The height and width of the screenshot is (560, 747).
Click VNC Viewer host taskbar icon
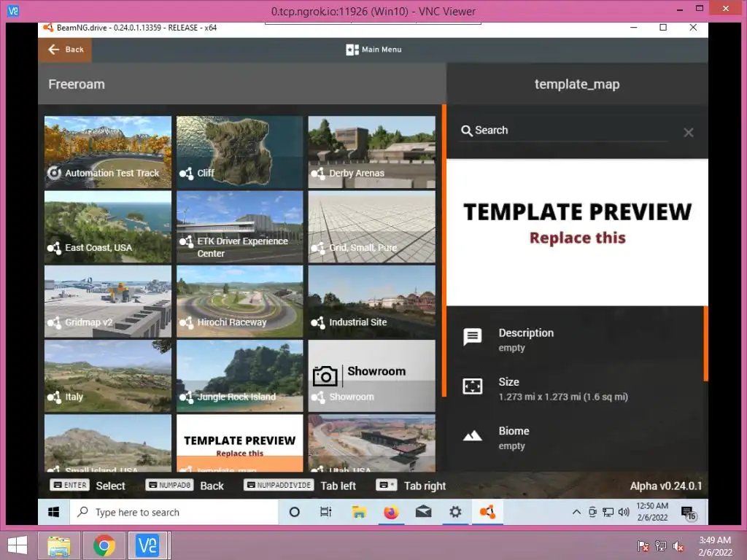[x=147, y=545]
